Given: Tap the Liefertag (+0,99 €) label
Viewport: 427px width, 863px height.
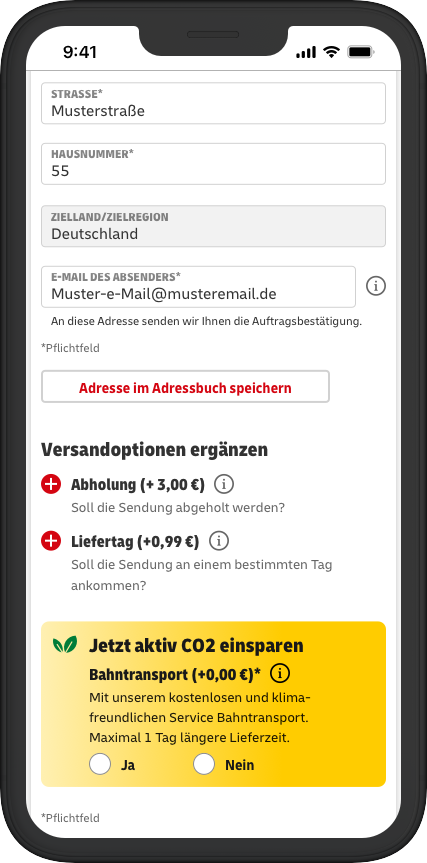Looking at the screenshot, I should [x=135, y=542].
